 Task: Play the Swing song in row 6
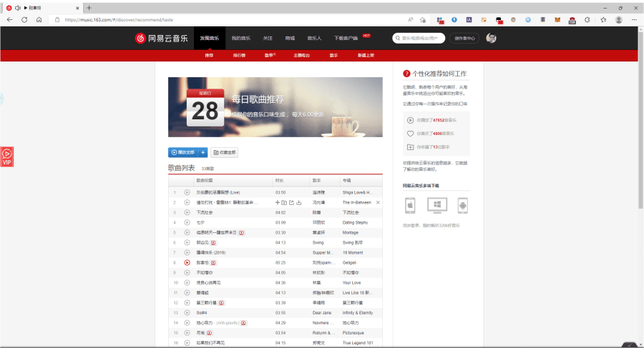(187, 242)
